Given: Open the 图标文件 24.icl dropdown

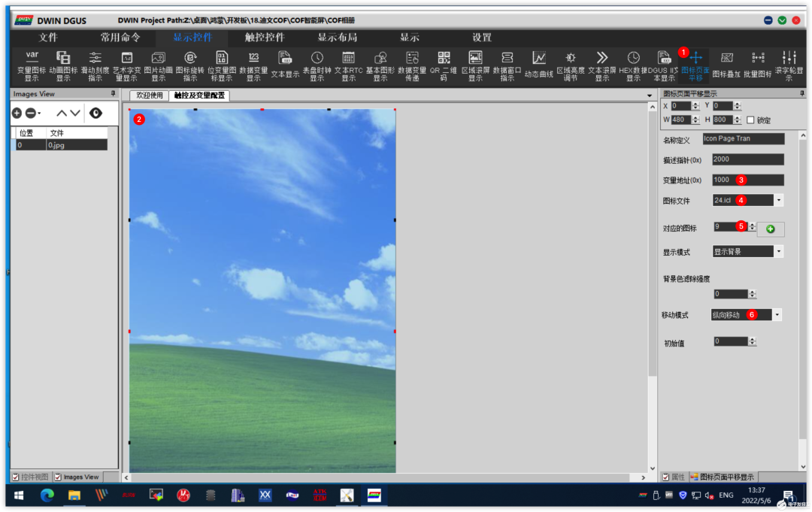Looking at the screenshot, I should point(778,201).
